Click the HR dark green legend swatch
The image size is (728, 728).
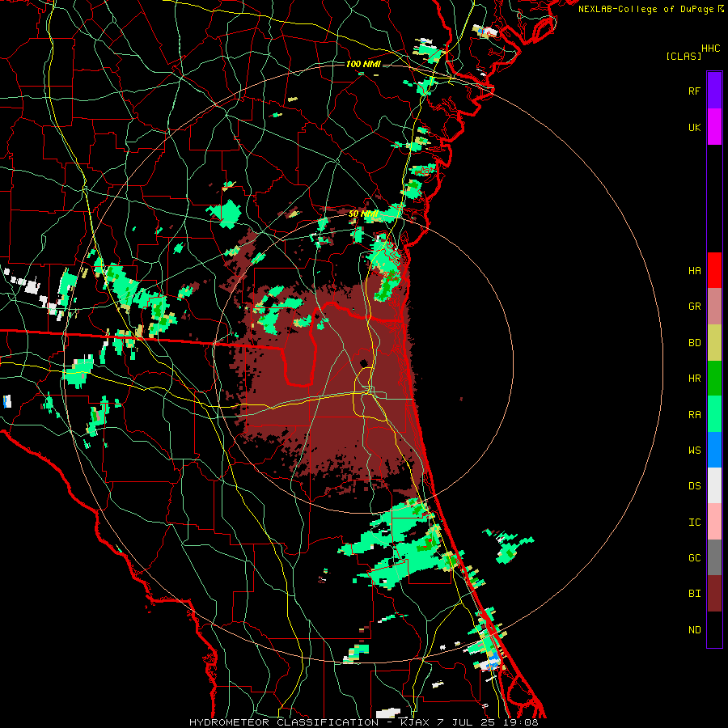[714, 379]
